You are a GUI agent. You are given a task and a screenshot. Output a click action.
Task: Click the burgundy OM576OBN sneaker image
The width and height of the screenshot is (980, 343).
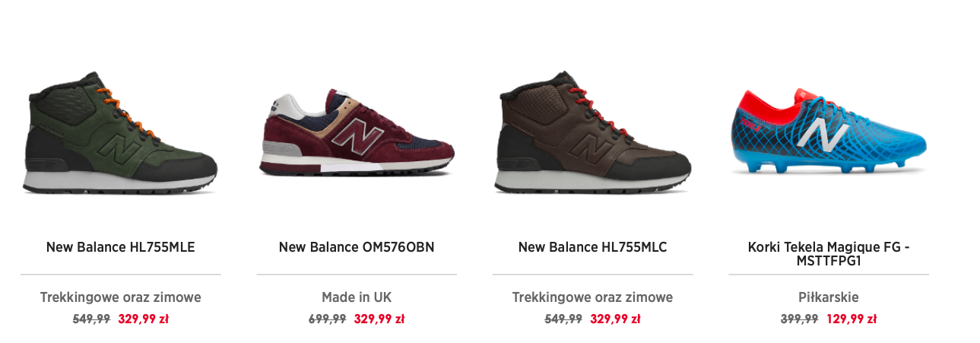pyautogui.click(x=357, y=137)
